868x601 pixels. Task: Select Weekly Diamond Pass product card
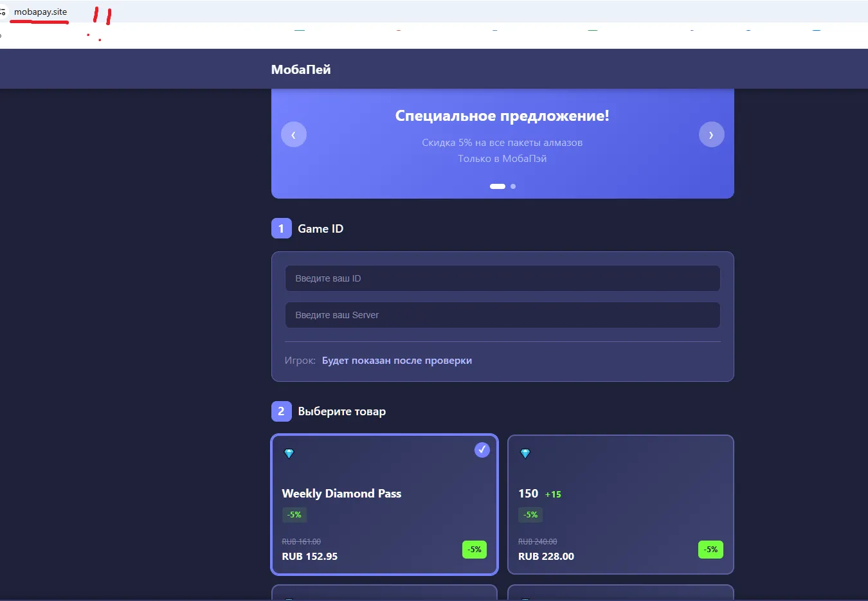384,505
